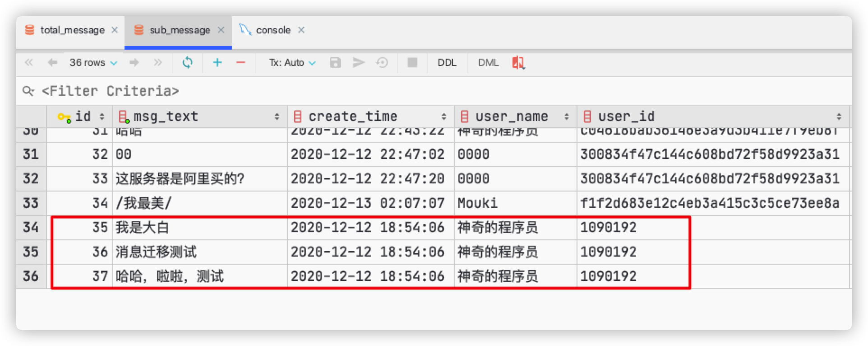Click the first page navigation arrow
Viewport: 868px width, 346px height.
tap(29, 63)
